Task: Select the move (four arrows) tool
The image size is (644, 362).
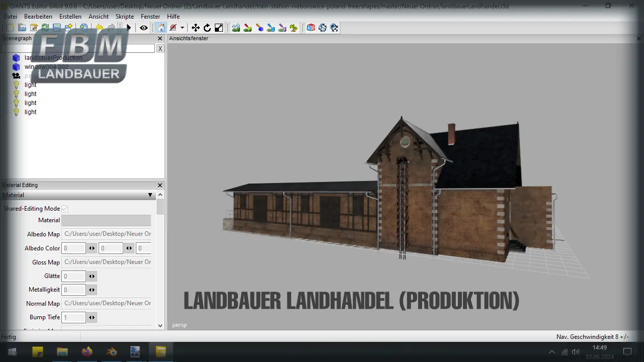Action: (196, 28)
